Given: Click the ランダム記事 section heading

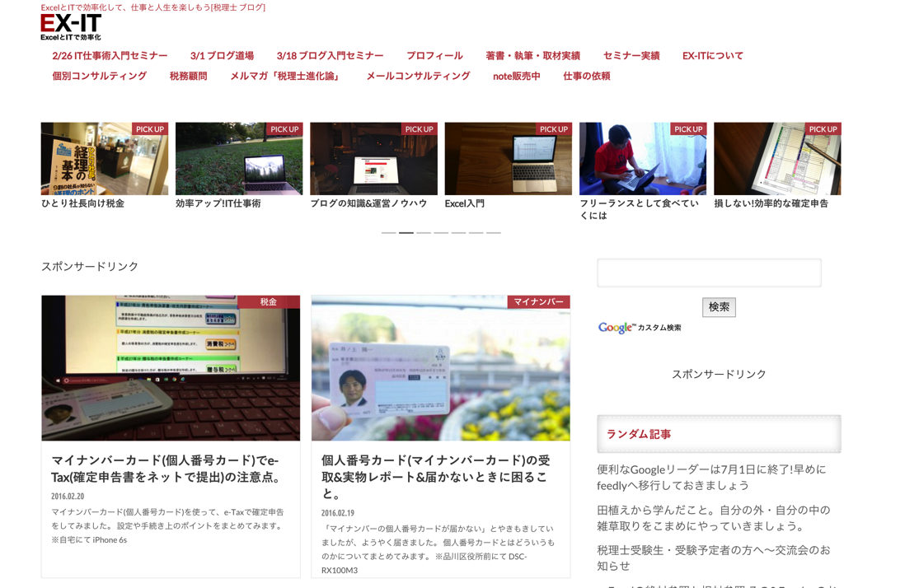Looking at the screenshot, I should pos(638,434).
